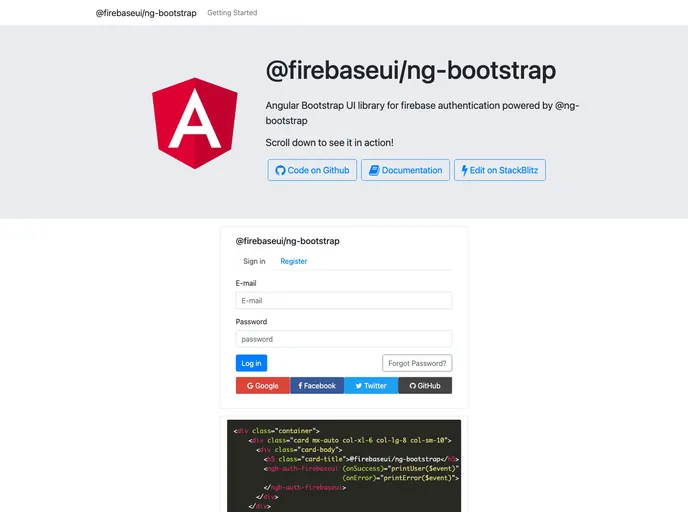688x512 pixels.
Task: Click the Forgot Password? button
Action: click(x=417, y=363)
